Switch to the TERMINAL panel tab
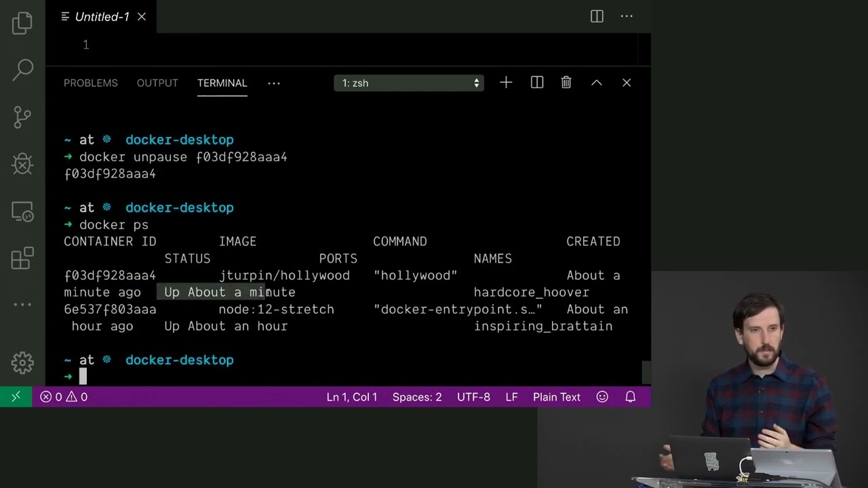The width and height of the screenshot is (868, 488). point(222,83)
